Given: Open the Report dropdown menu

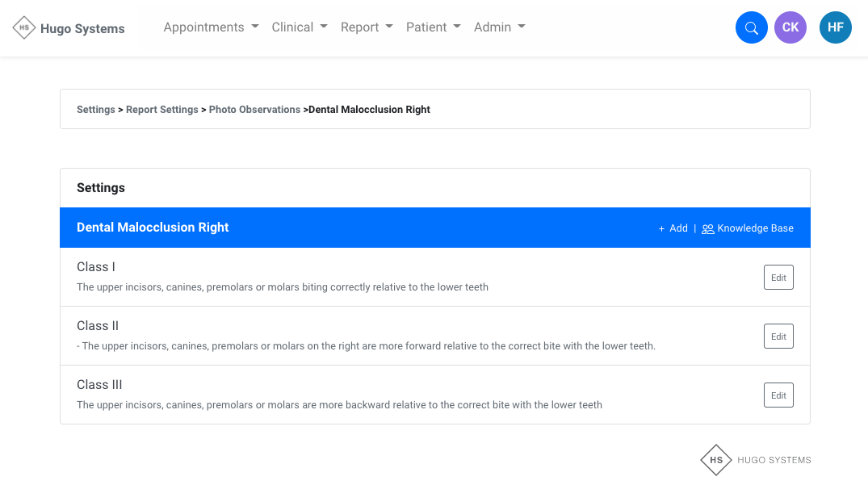Looking at the screenshot, I should pyautogui.click(x=367, y=27).
